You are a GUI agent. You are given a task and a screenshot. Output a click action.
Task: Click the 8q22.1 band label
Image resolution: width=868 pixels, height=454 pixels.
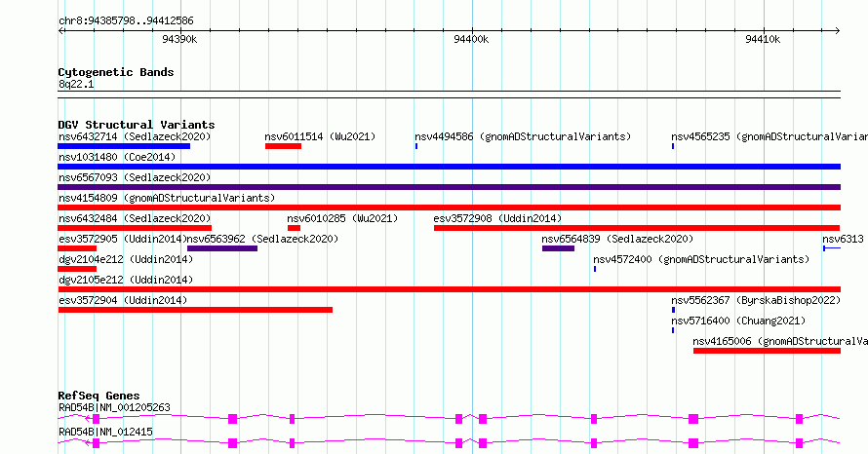[x=76, y=84]
